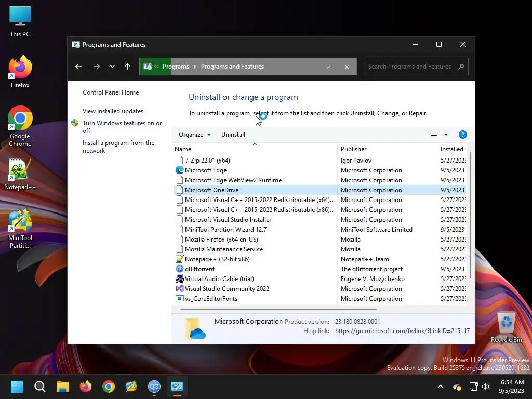
Task: Select Visual C++ 2015-2022 Redistributable (x86) row
Action: [x=320, y=210]
